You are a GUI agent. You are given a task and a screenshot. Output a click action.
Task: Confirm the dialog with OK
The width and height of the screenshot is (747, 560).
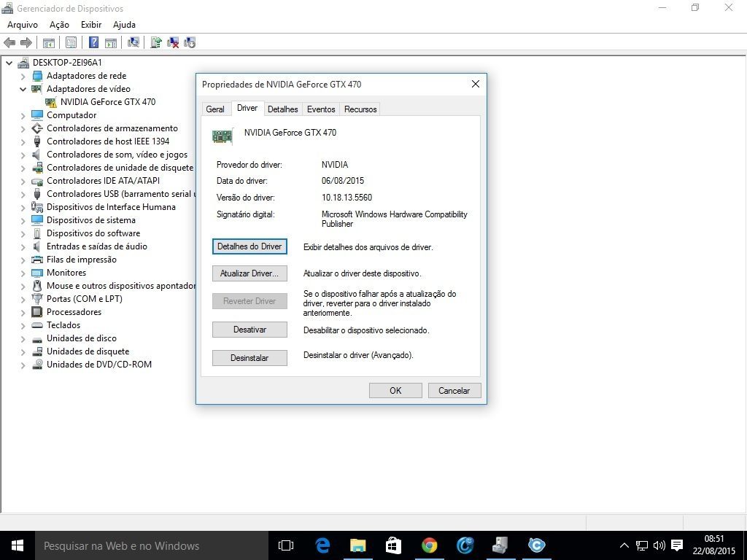(395, 391)
